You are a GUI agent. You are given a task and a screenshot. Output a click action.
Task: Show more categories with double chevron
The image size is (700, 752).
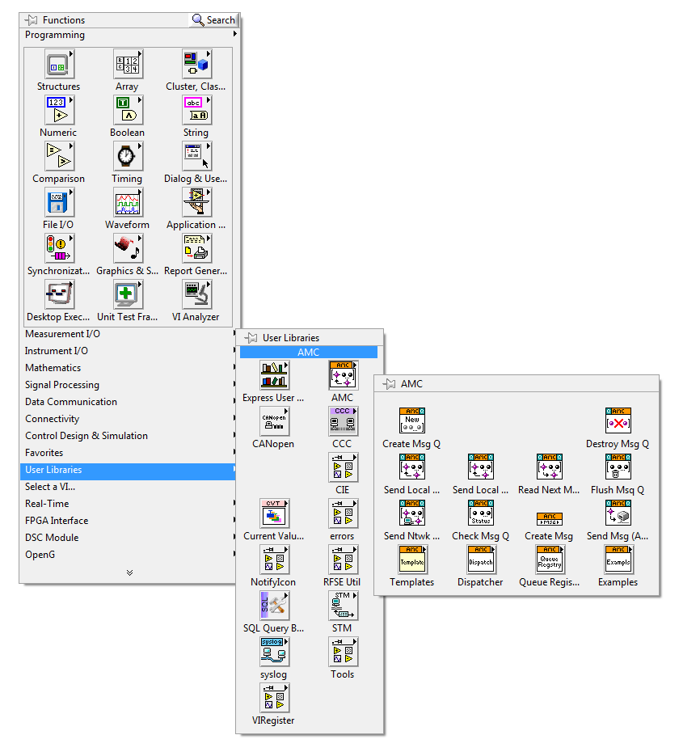click(x=129, y=572)
